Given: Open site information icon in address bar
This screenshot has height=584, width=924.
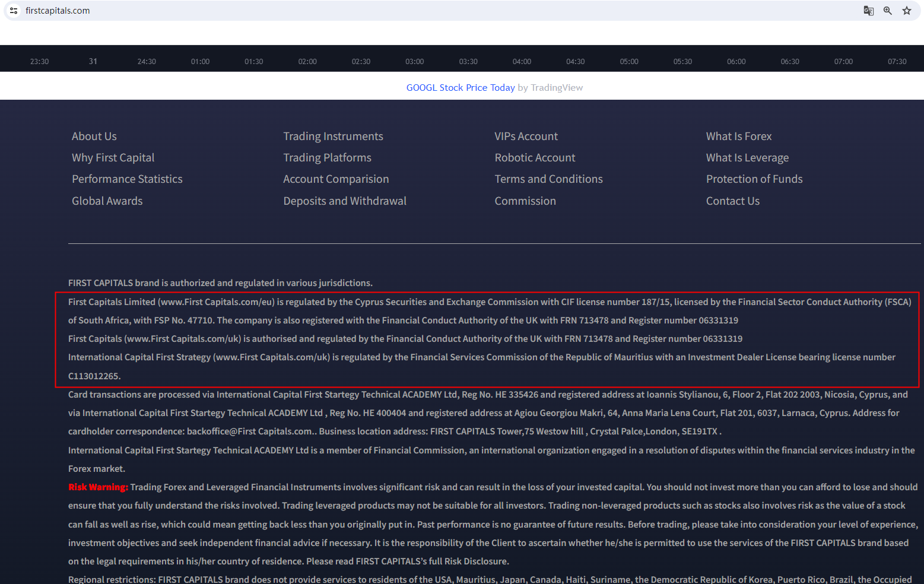Looking at the screenshot, I should coord(14,11).
